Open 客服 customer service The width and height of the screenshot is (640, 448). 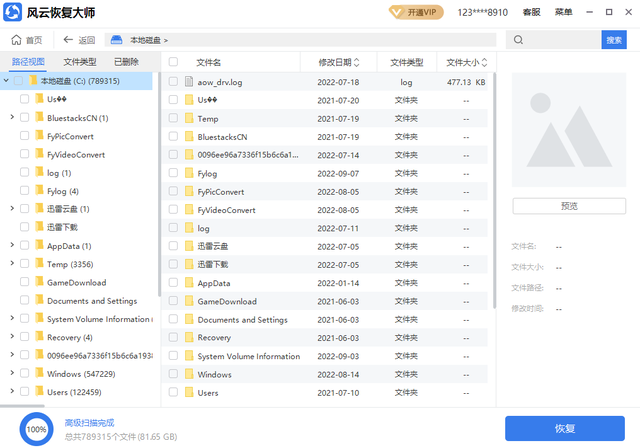point(531,12)
